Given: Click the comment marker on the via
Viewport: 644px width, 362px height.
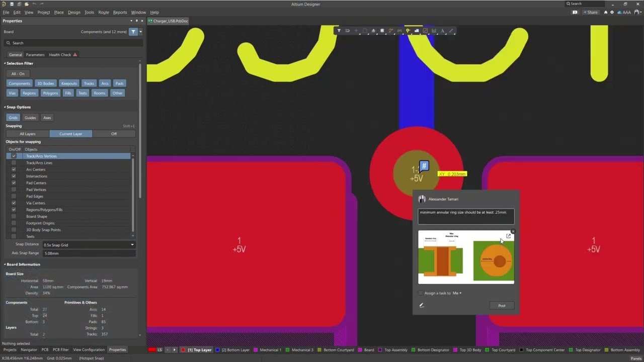Looking at the screenshot, I should pos(424,166).
